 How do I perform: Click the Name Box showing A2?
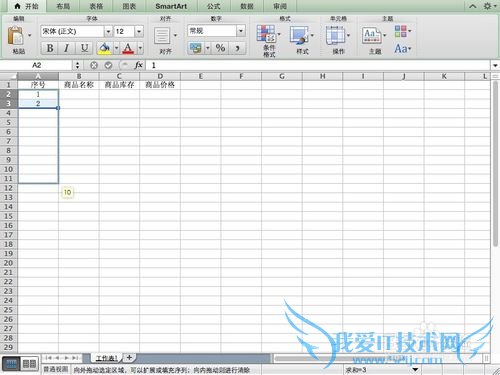(37, 65)
